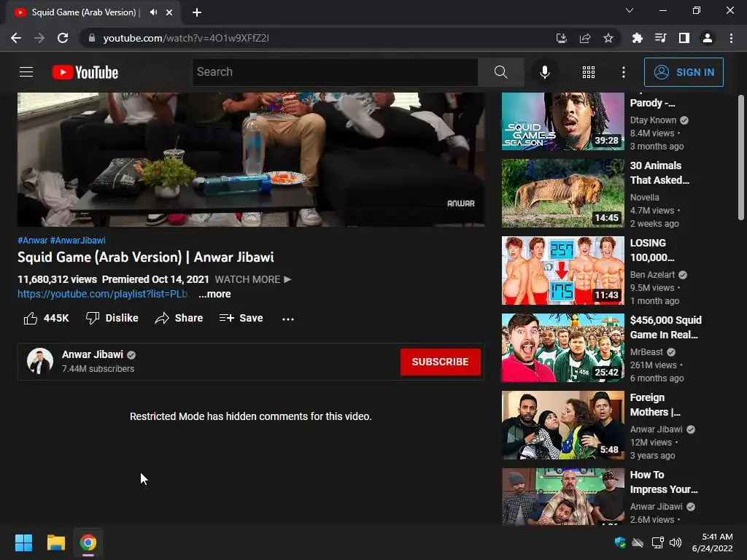Click the search magnifier button
747x560 pixels.
click(x=500, y=72)
